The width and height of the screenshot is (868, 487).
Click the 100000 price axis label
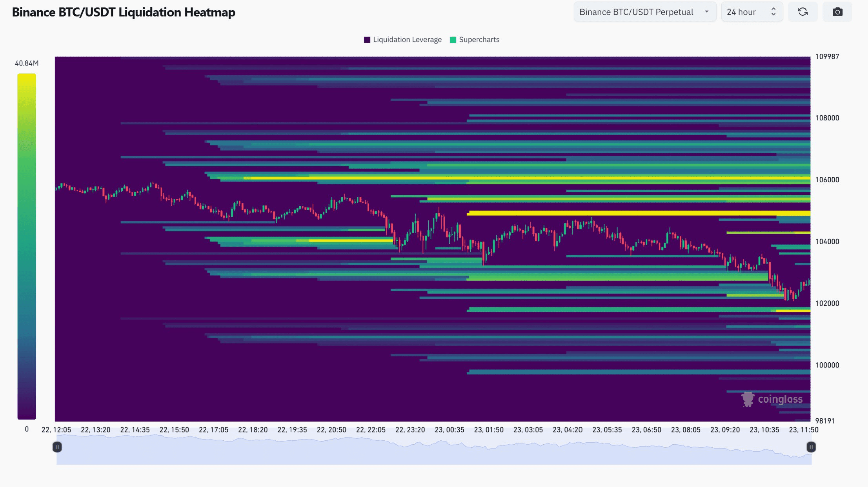pos(827,365)
